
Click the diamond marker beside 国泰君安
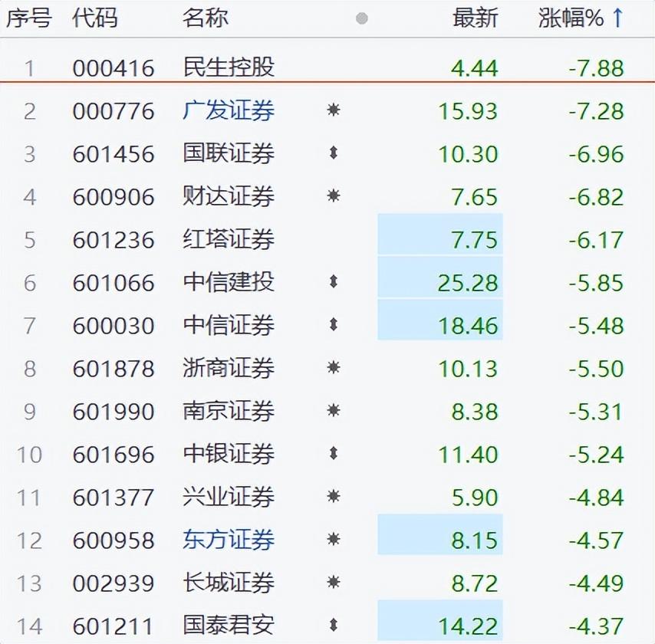(x=334, y=625)
